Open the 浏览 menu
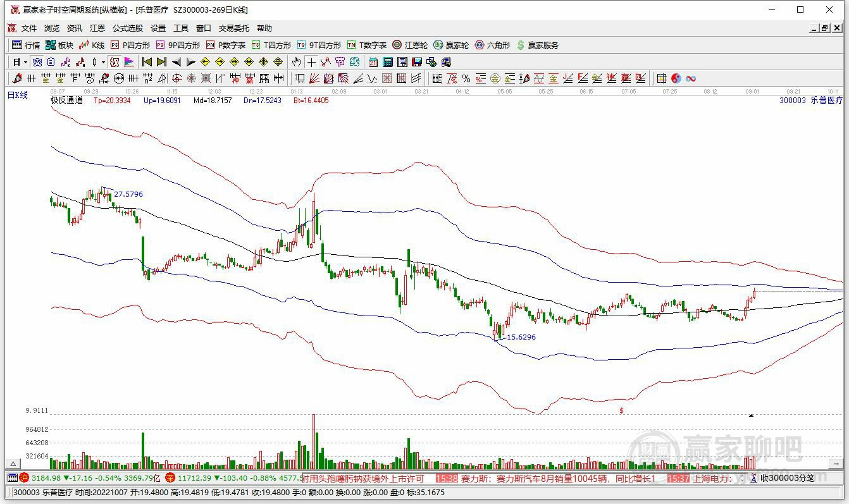 [x=52, y=28]
